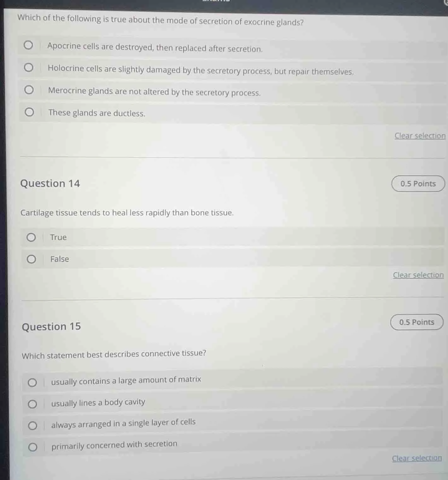Screen dimensions: 448x480
Task: Click the cartilage tissue question text
Action: tap(127, 213)
